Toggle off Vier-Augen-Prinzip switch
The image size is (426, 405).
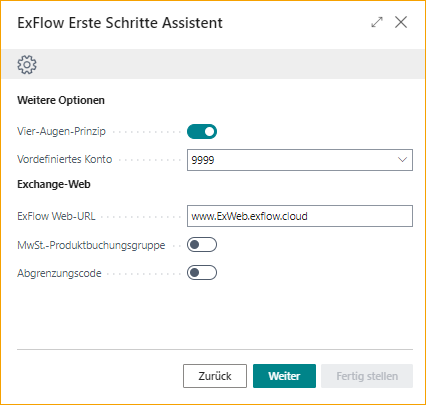pyautogui.click(x=202, y=132)
